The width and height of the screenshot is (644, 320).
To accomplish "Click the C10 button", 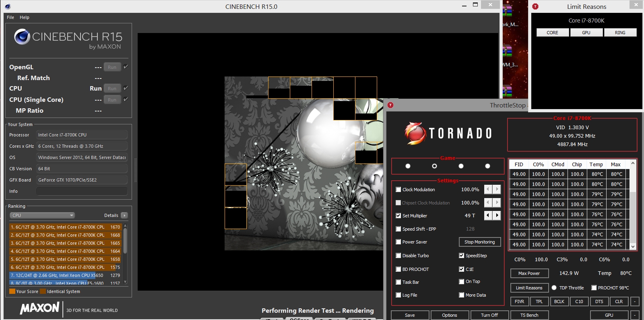I will click(x=579, y=301).
